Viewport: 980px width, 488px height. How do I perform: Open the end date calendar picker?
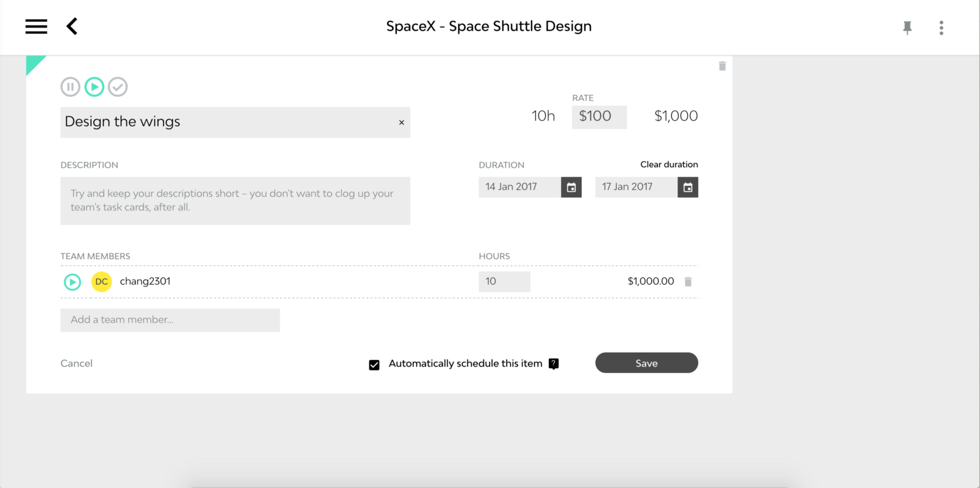pos(688,187)
